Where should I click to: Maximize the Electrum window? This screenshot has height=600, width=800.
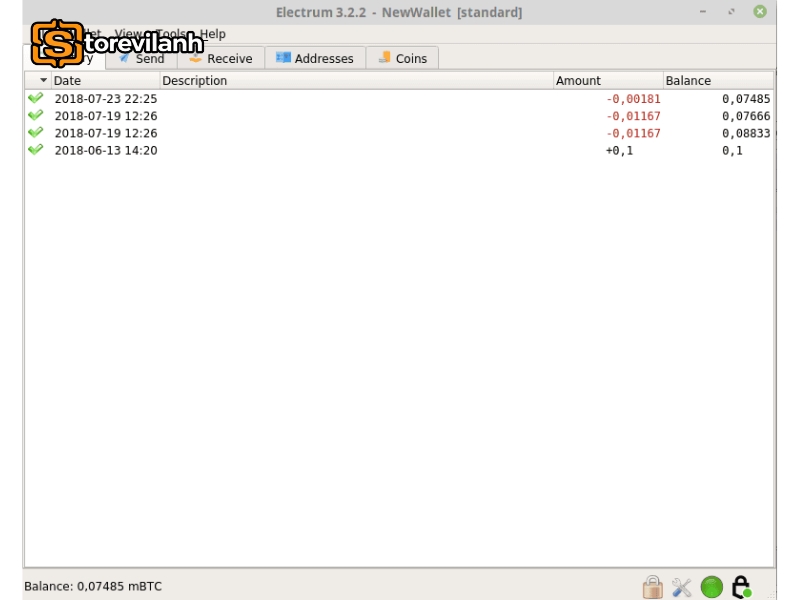731,11
